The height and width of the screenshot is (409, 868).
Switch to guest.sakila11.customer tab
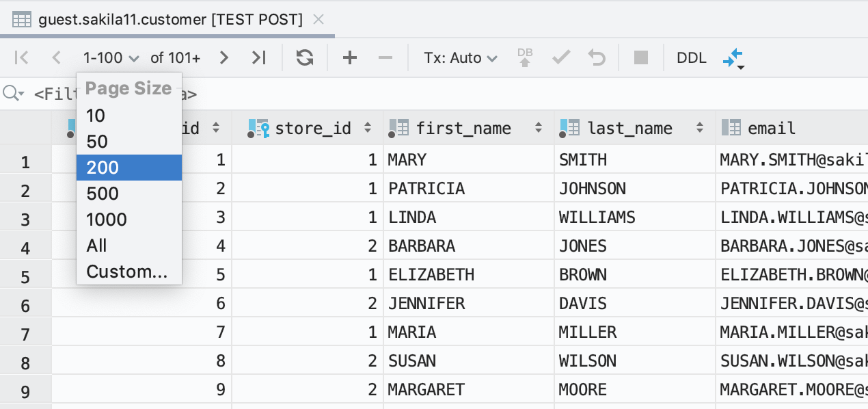(x=167, y=20)
